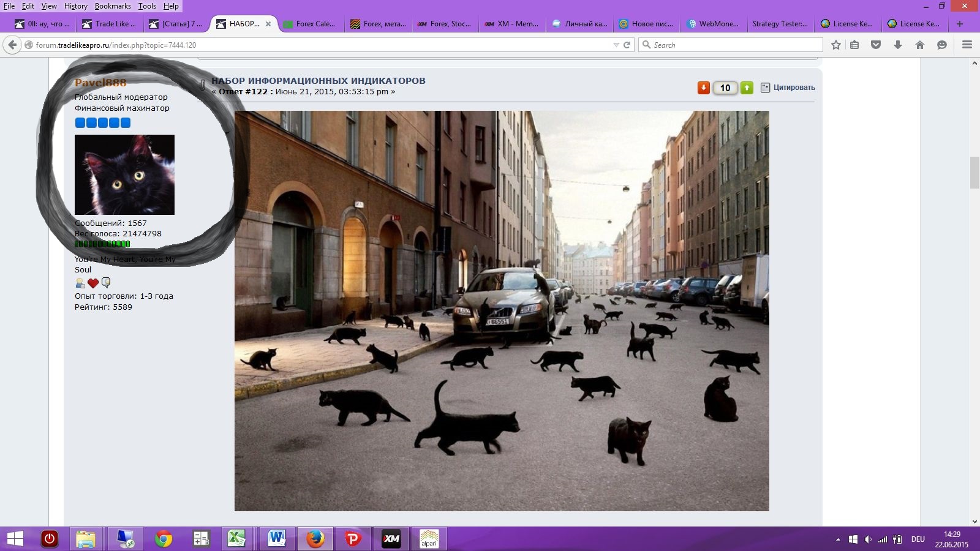Open the Help menu
Image resolution: width=980 pixels, height=551 pixels.
(x=171, y=6)
